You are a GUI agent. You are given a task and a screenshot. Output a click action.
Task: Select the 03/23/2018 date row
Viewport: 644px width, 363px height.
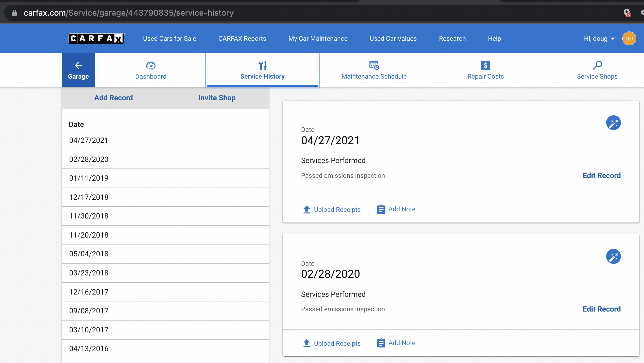(165, 273)
